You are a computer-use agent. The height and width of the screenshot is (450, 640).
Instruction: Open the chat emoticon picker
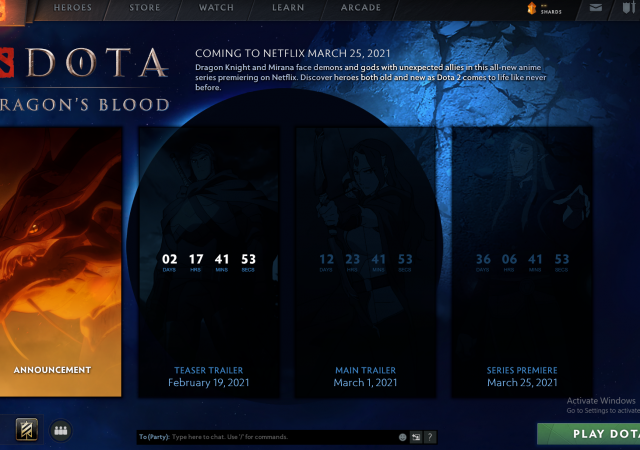403,437
